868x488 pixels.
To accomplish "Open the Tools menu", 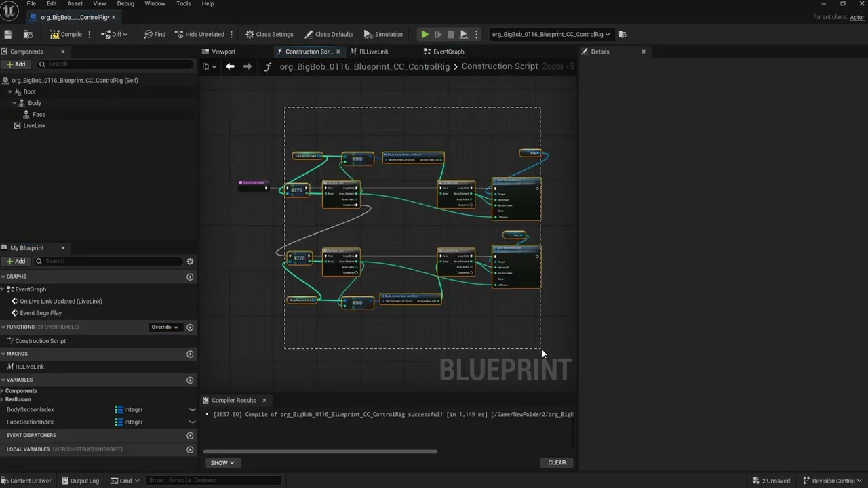I will pyautogui.click(x=183, y=4).
